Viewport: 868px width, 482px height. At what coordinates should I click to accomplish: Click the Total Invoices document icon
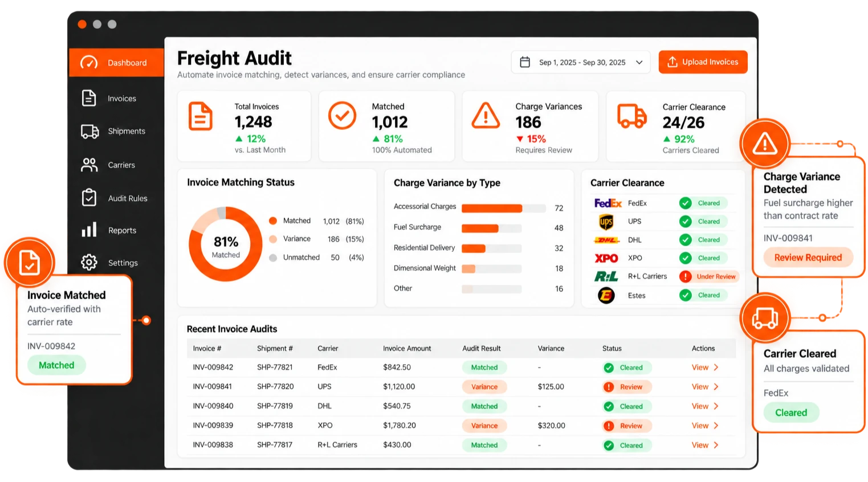[x=201, y=116]
